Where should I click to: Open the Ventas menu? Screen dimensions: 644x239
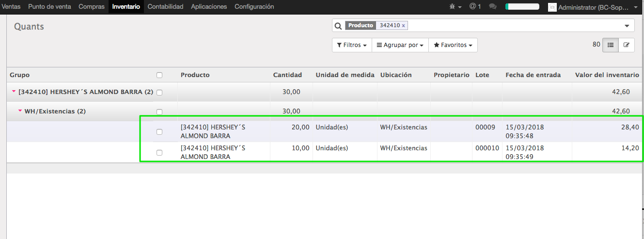click(x=11, y=7)
